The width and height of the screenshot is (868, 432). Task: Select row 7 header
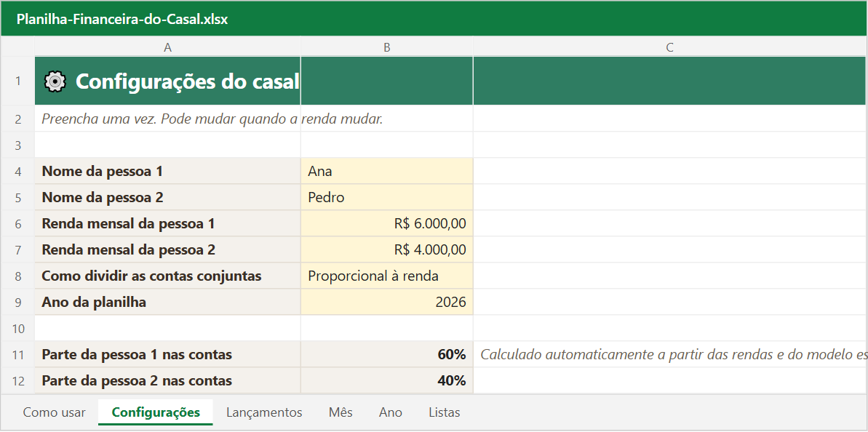point(17,250)
